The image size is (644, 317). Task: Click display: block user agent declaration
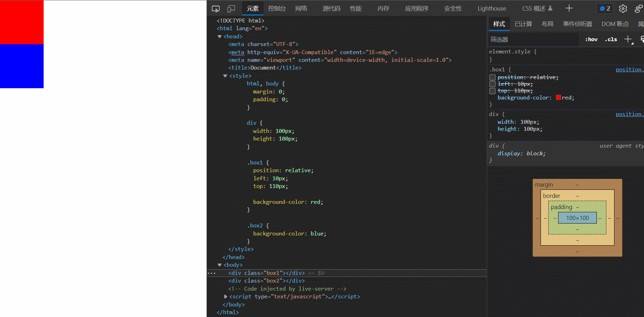click(x=522, y=154)
